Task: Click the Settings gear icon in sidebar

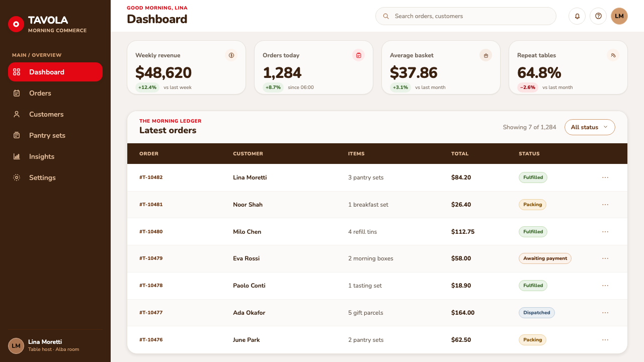Action: click(17, 177)
